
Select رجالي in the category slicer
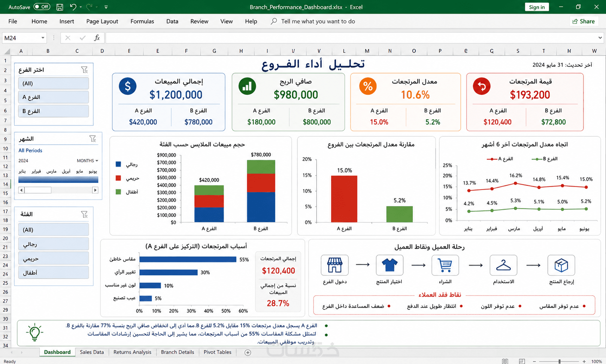pyautogui.click(x=54, y=244)
